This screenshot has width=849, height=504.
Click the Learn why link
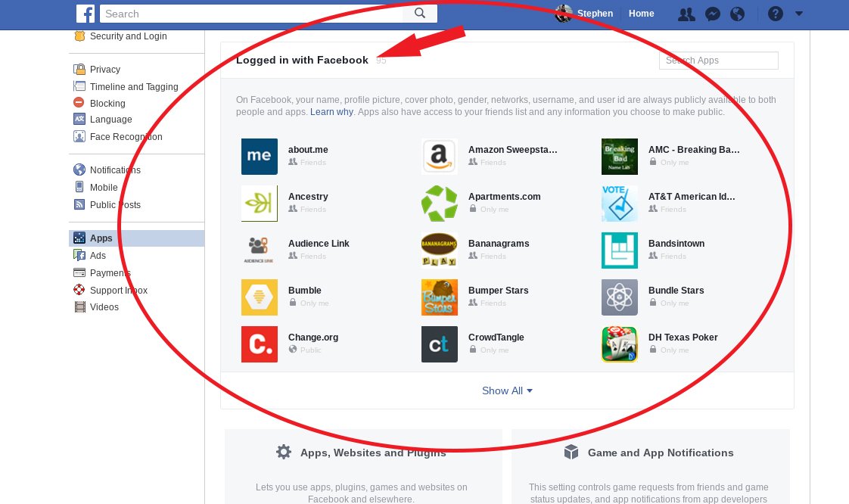tap(331, 112)
